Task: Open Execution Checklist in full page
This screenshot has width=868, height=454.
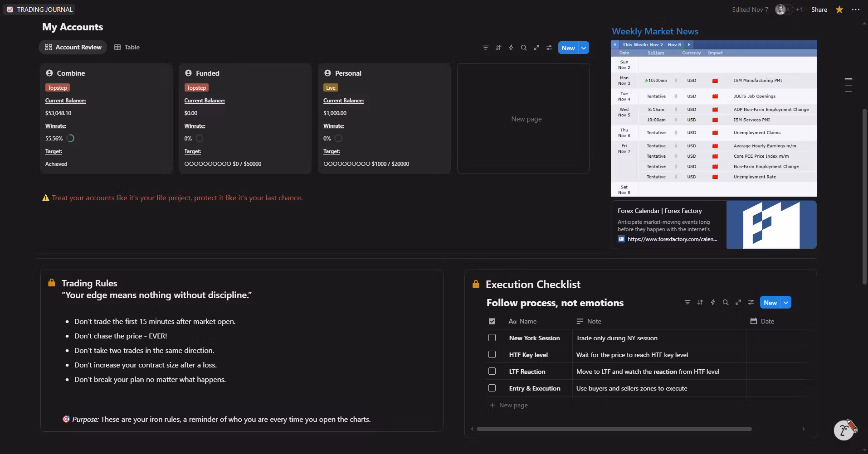Action: tap(738, 302)
